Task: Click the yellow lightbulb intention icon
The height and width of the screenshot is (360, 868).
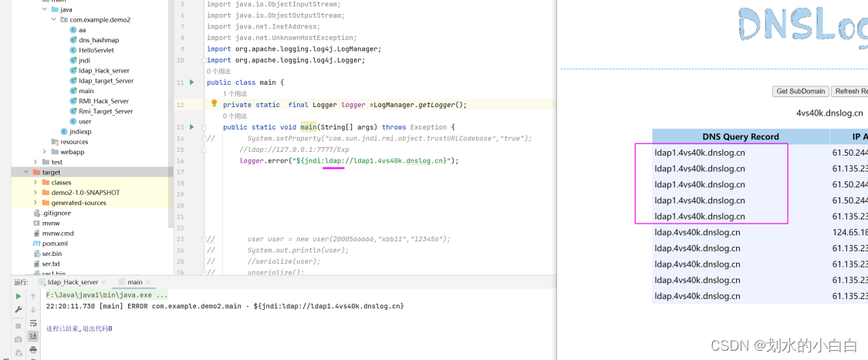Action: tap(214, 103)
